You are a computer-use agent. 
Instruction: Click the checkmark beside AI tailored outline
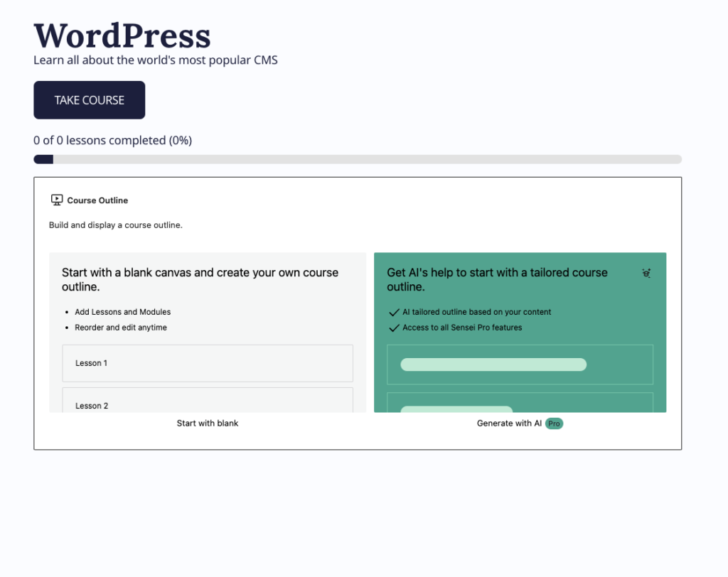(394, 313)
